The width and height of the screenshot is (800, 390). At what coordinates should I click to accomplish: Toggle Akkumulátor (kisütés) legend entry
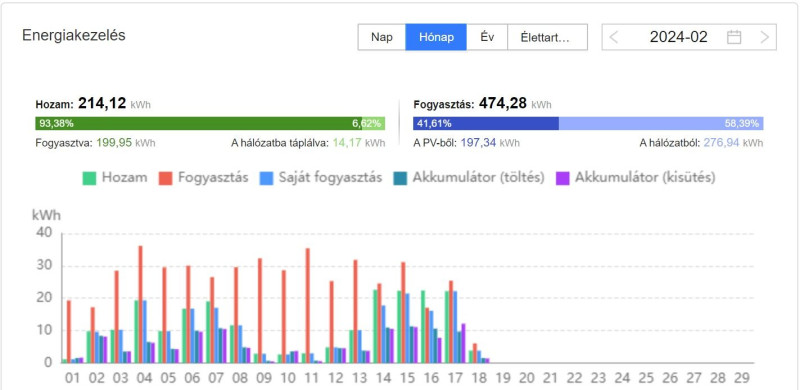(x=635, y=178)
